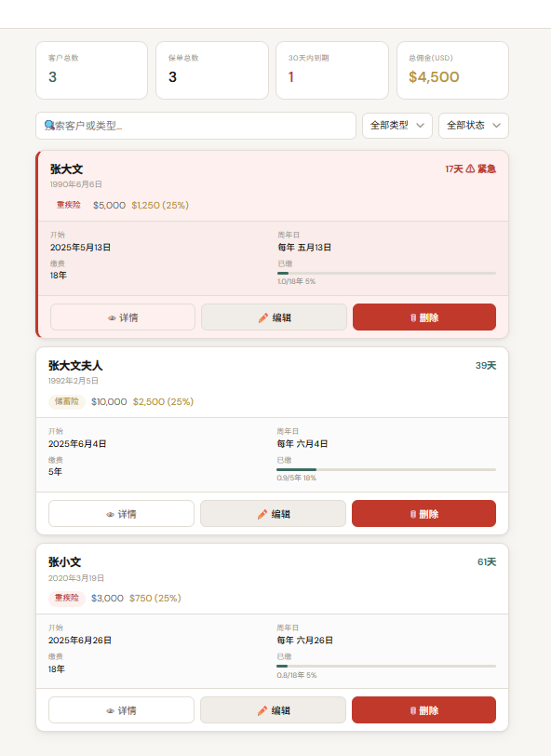Viewport: 551px width, 756px height.
Task: Click pencil icon on 张大文夫人 编辑 button
Action: click(262, 514)
